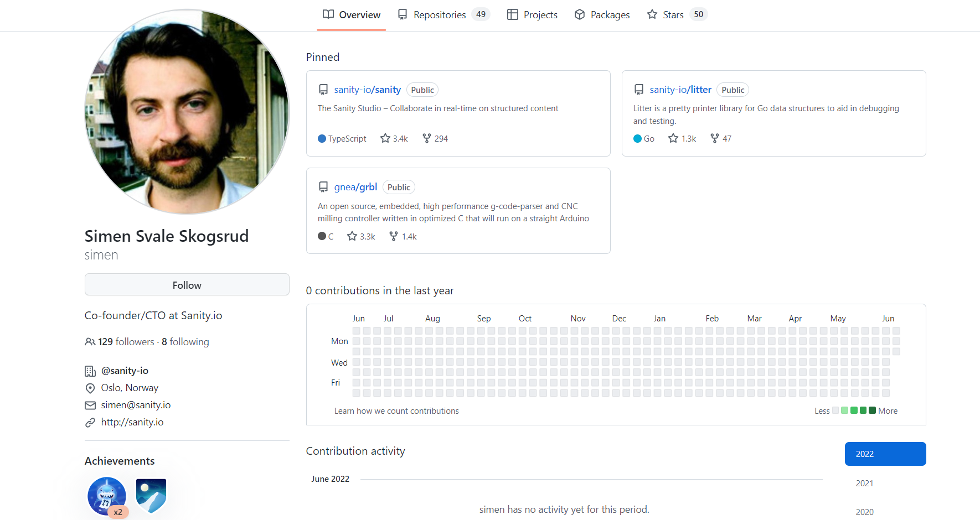Click the Repositories tab repo icon
The image size is (980, 520).
[x=403, y=14]
